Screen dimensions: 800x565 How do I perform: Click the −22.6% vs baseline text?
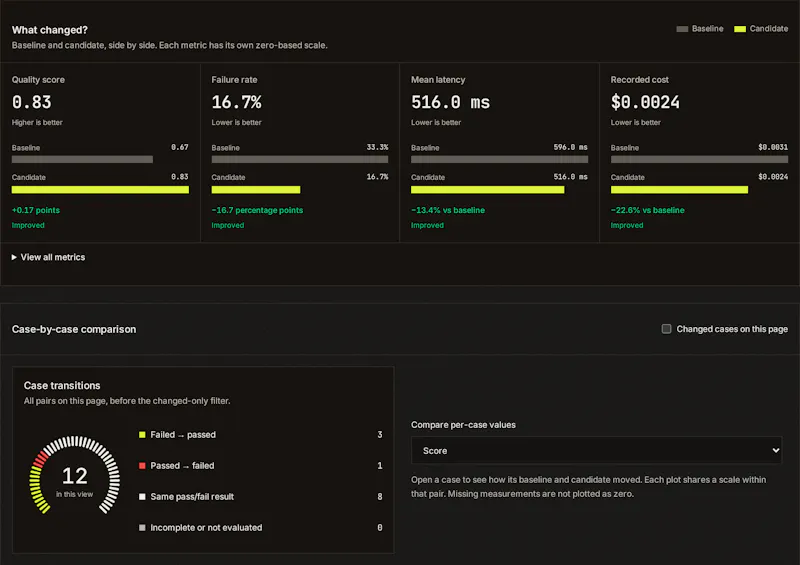coord(647,210)
